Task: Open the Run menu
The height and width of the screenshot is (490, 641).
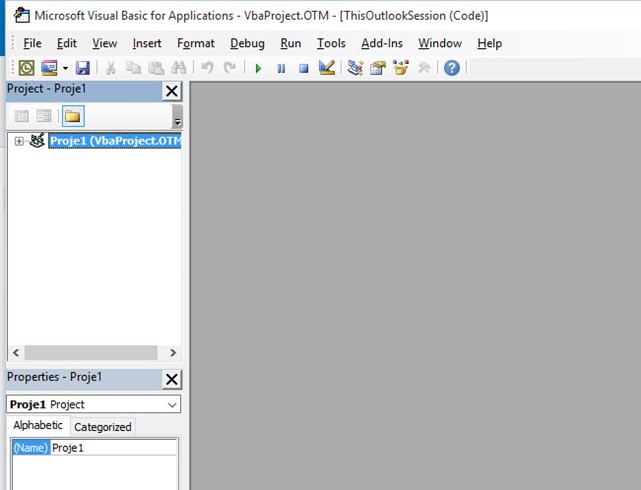Action: (x=291, y=43)
